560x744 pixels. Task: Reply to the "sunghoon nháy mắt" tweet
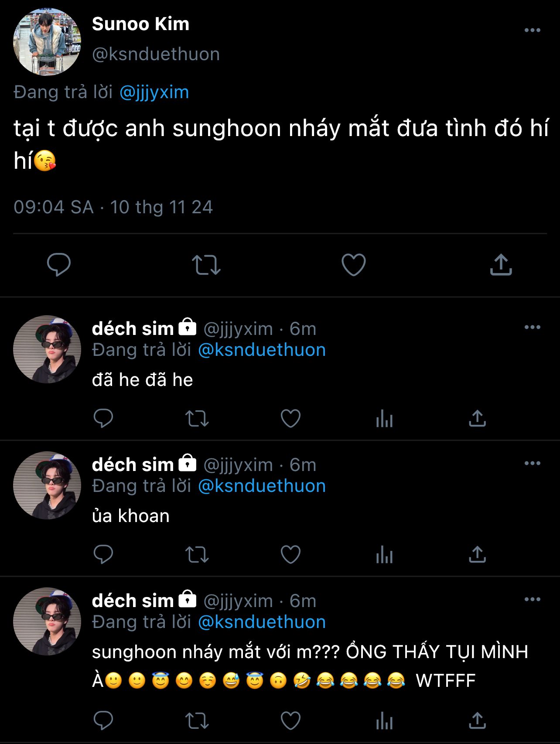(x=103, y=720)
